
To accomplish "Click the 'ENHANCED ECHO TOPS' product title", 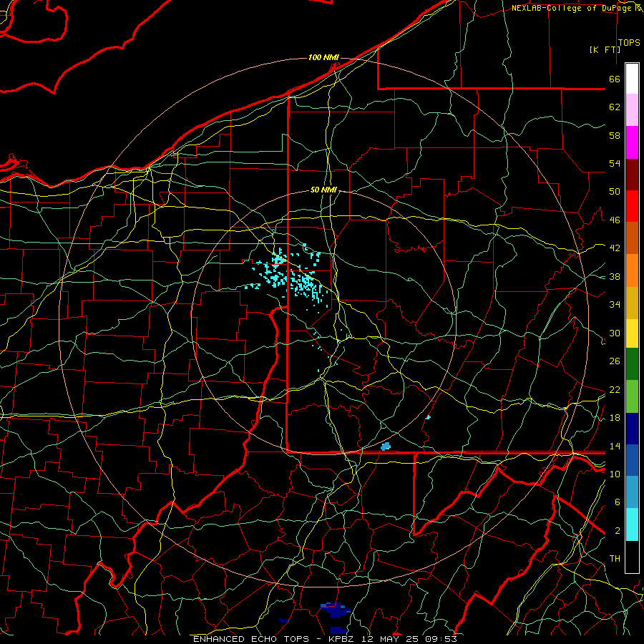I will (251, 639).
